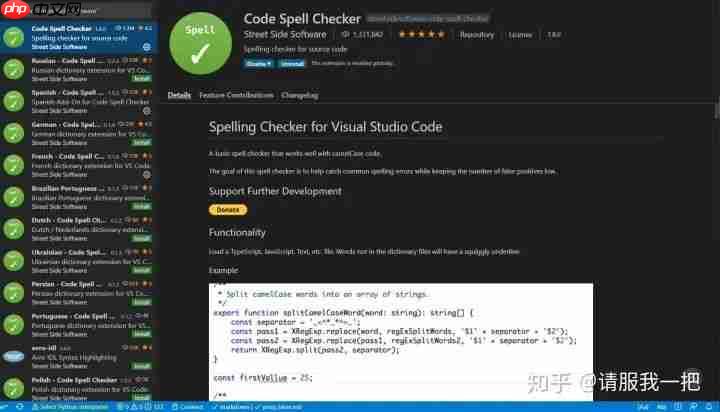Viewport: 720px width, 412px height.
Task: Click Select Python Interpreter in status bar
Action: tap(70, 407)
